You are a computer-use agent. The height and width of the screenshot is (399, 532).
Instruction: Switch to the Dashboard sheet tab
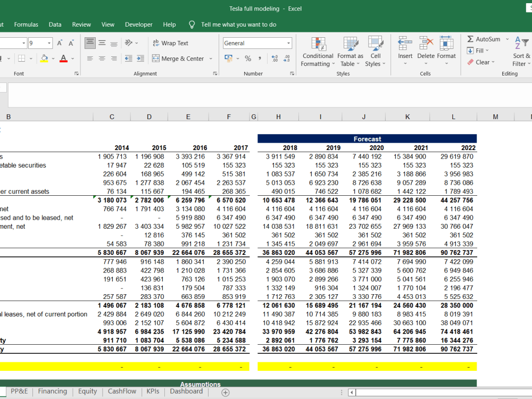point(186,390)
